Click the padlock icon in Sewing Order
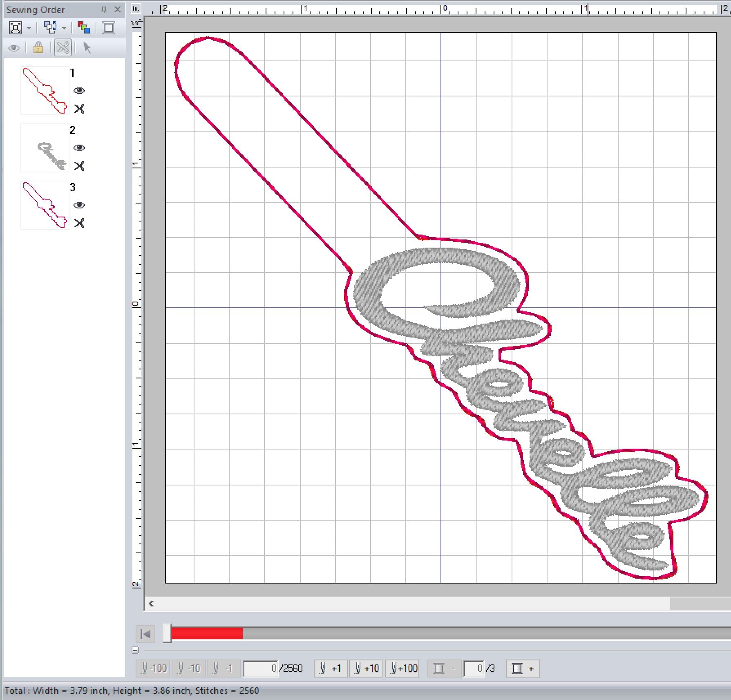The width and height of the screenshot is (731, 700). pos(38,48)
